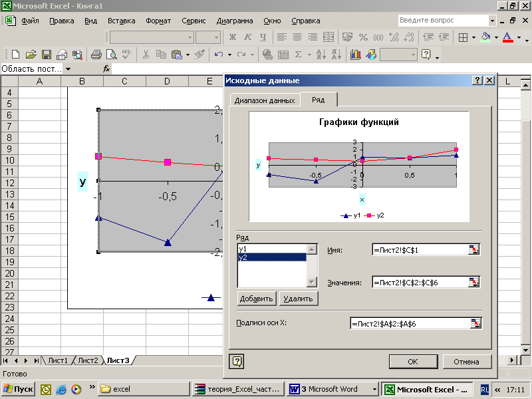
Task: Click the Underline Ч icon
Action: [x=263, y=37]
